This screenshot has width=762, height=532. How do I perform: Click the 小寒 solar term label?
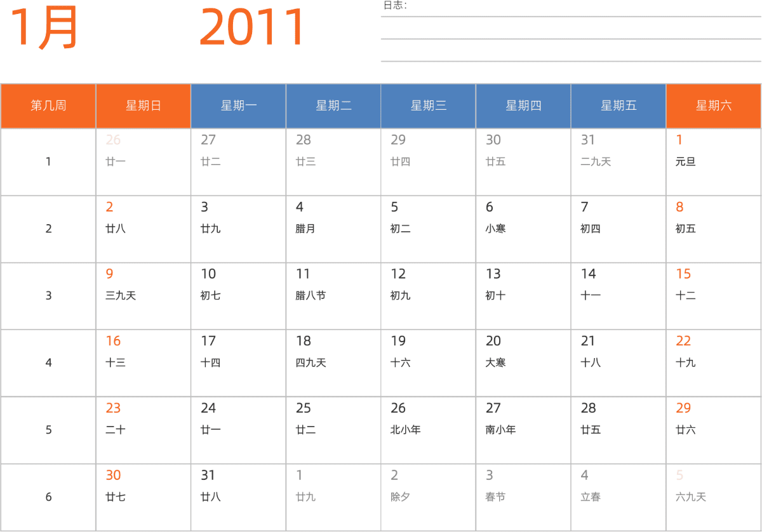click(495, 229)
